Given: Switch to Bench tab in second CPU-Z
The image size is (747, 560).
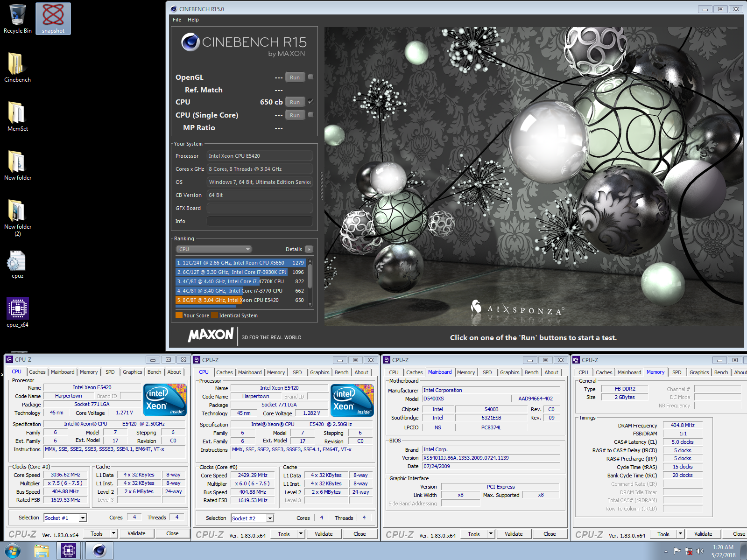Looking at the screenshot, I should click(341, 372).
